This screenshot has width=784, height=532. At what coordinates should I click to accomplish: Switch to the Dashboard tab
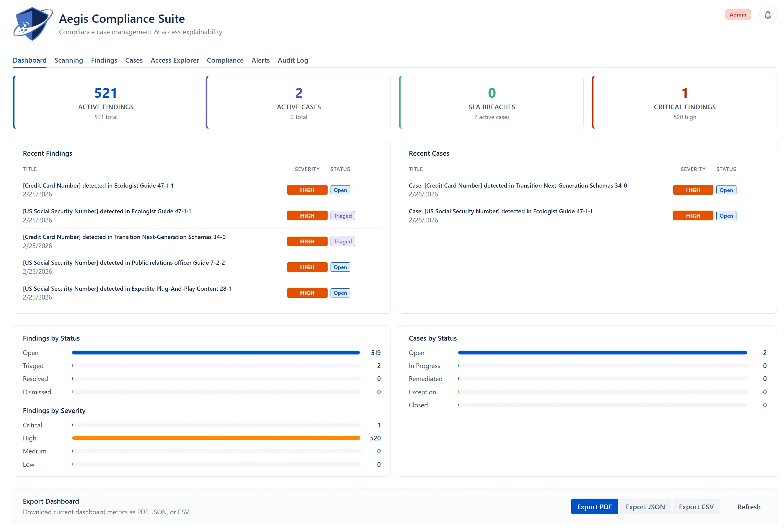point(30,60)
